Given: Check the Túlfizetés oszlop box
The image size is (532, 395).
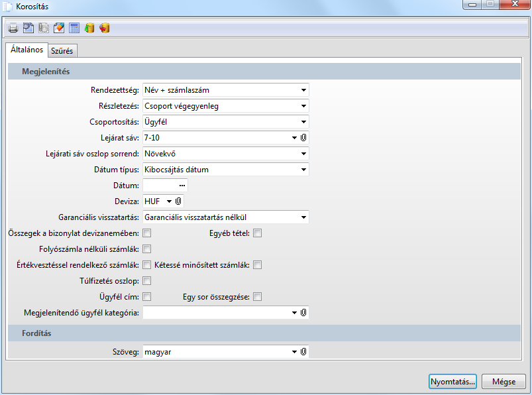Looking at the screenshot, I should coord(146,281).
